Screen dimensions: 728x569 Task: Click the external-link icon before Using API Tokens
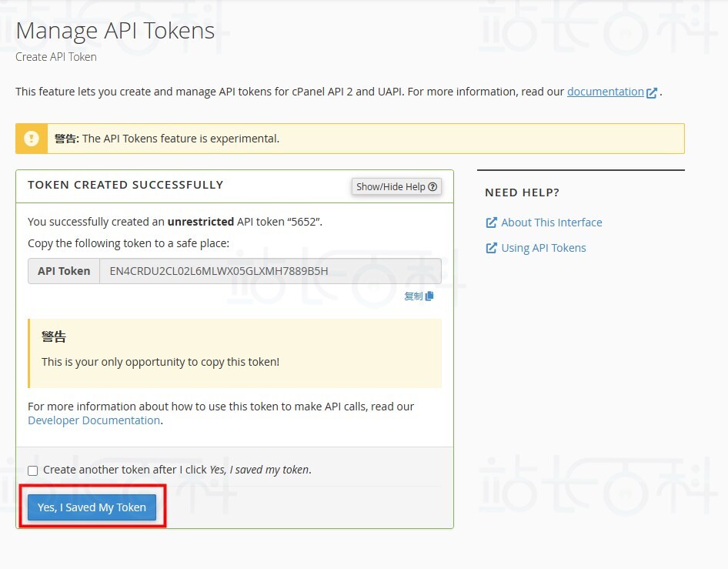point(491,248)
